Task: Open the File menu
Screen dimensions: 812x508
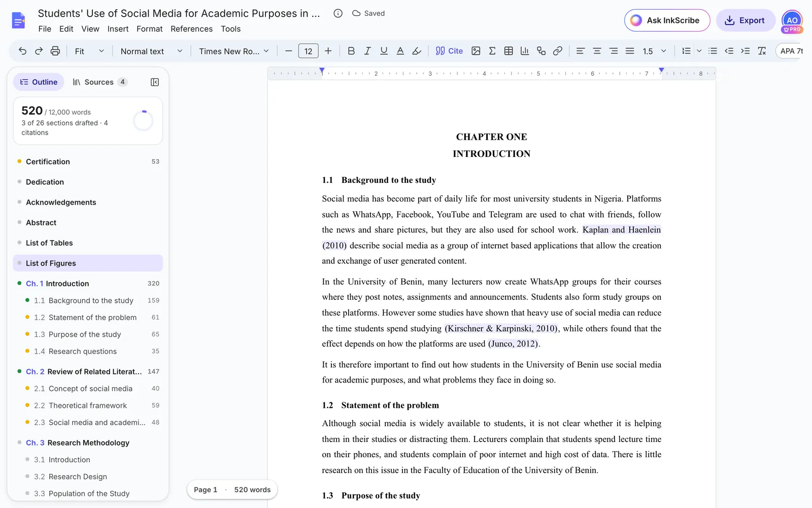Action: tap(45, 29)
